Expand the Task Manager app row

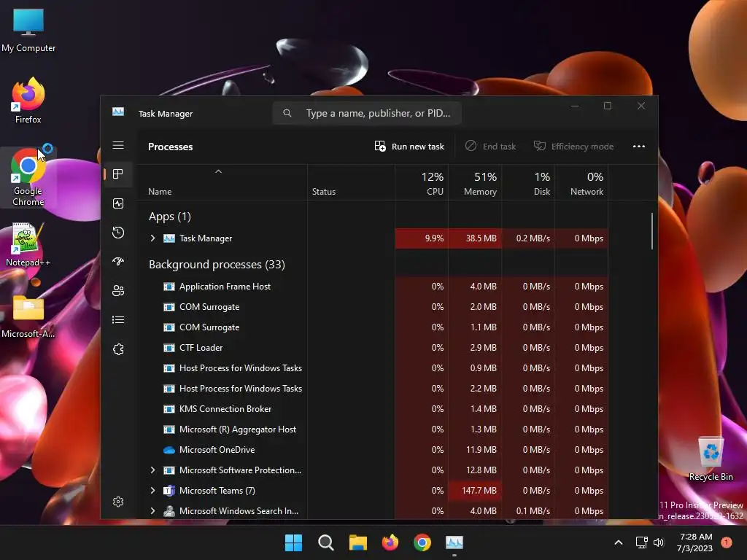pyautogui.click(x=152, y=238)
